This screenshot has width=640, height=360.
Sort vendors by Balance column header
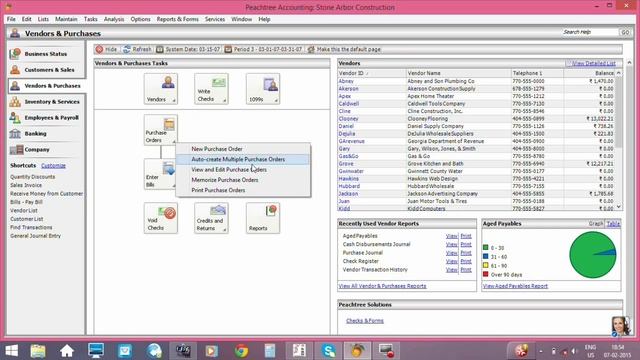pyautogui.click(x=589, y=73)
